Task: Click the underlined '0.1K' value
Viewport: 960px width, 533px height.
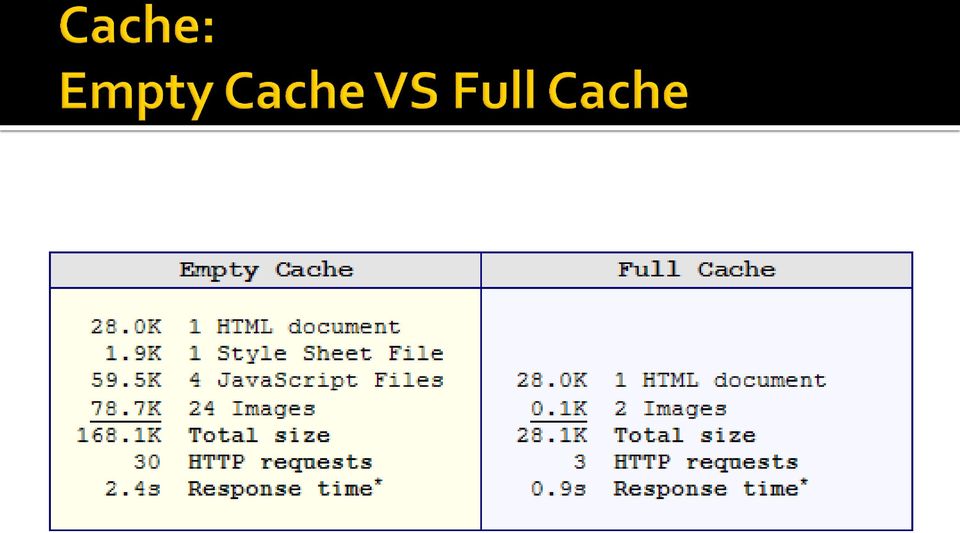Action: 558,408
